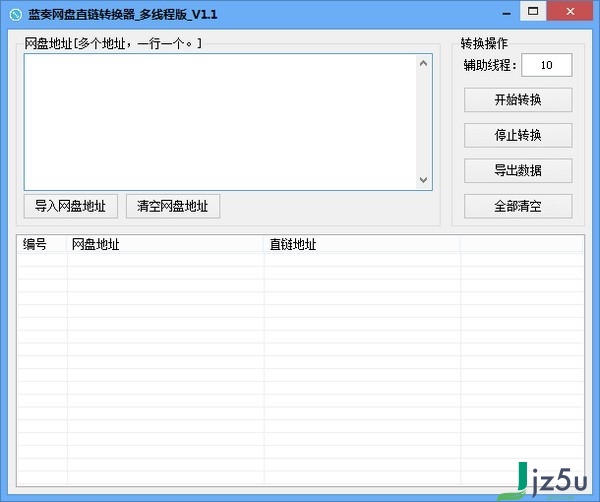The height and width of the screenshot is (502, 600).
Task: Maximize the converter window
Action: click(533, 11)
